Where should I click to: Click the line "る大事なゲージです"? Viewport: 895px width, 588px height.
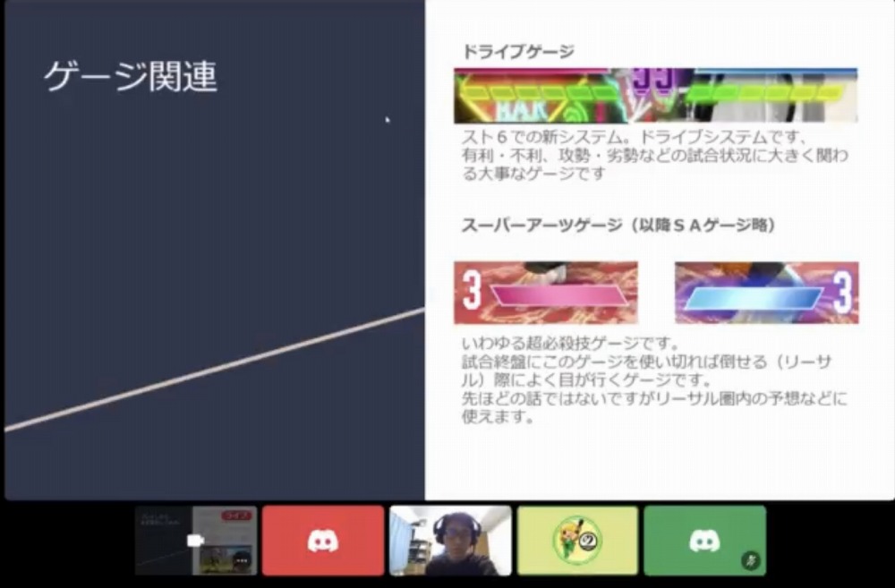pos(533,173)
